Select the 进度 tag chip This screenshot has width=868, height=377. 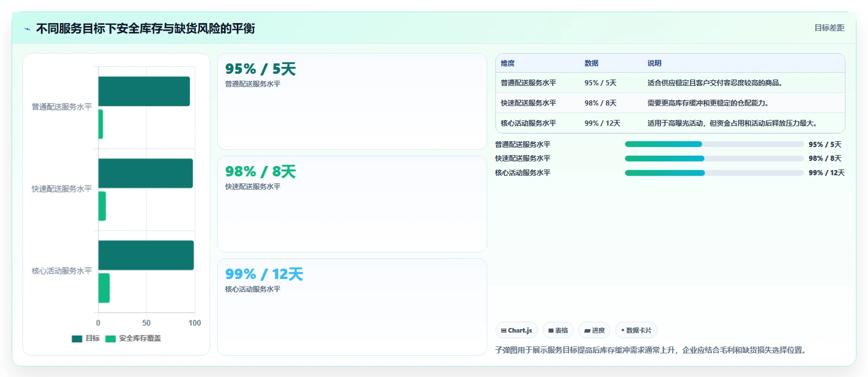(x=594, y=330)
